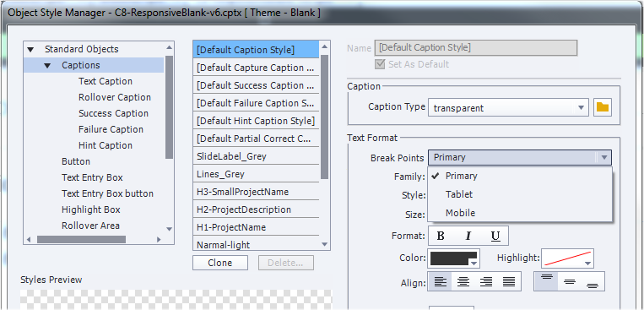Set vertical alignment to top
This screenshot has width=644, height=310.
[x=546, y=281]
